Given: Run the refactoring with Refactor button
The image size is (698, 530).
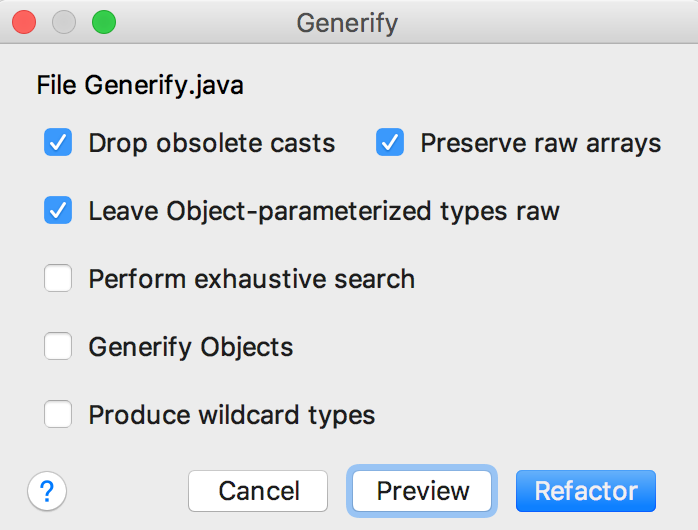Looking at the screenshot, I should pyautogui.click(x=586, y=491).
